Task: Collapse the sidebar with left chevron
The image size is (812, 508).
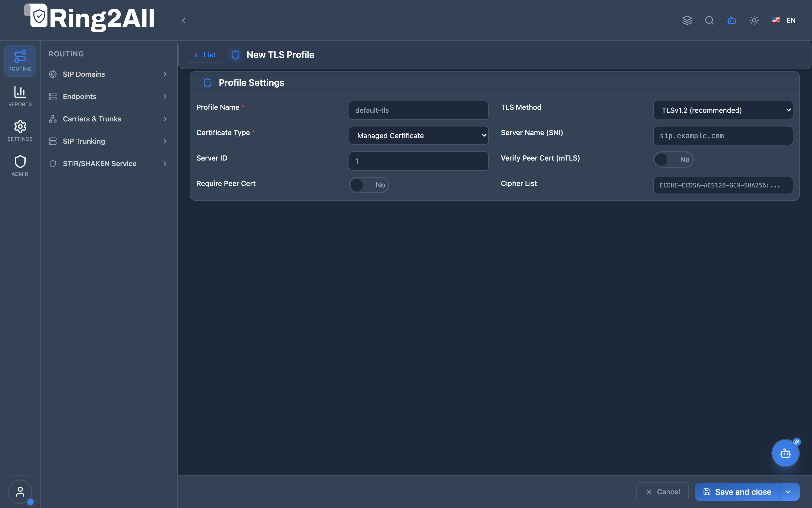Action: [183, 20]
